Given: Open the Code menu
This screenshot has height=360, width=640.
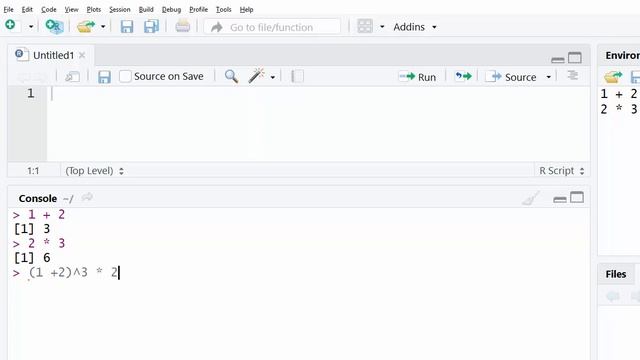Looking at the screenshot, I should (x=49, y=9).
